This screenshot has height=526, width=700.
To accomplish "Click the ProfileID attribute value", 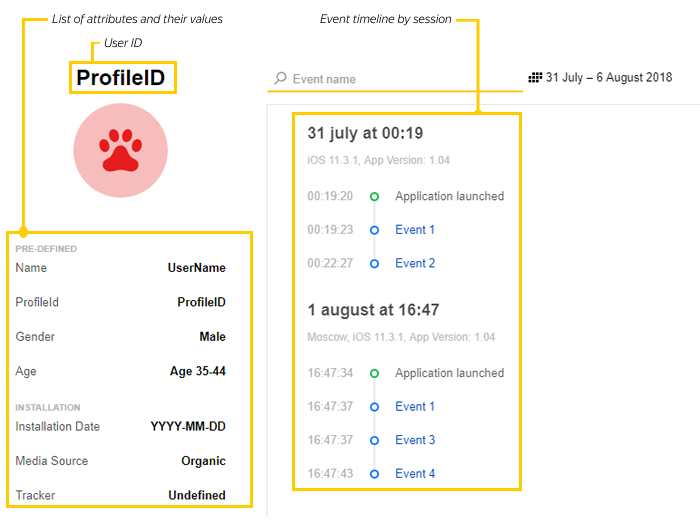I will [201, 302].
